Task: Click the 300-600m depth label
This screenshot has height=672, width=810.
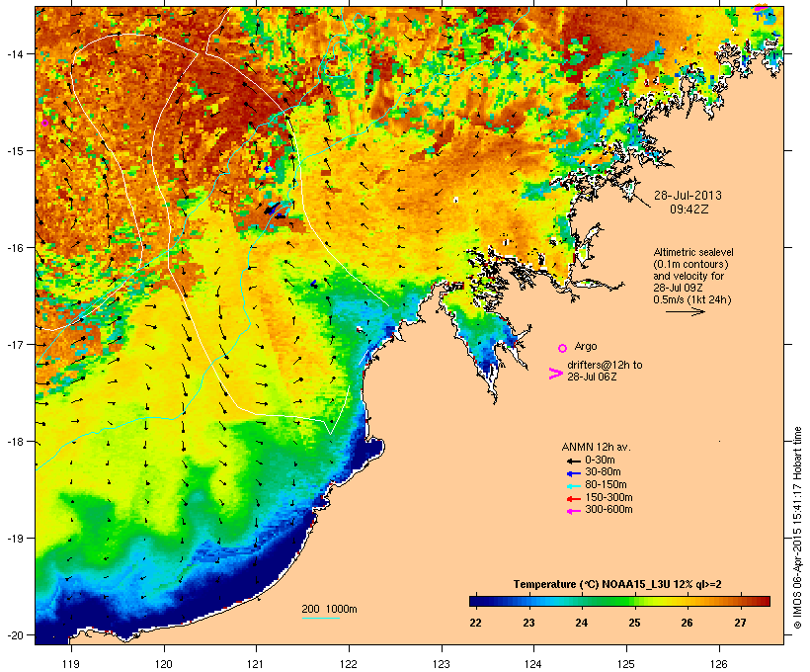Action: [x=608, y=510]
